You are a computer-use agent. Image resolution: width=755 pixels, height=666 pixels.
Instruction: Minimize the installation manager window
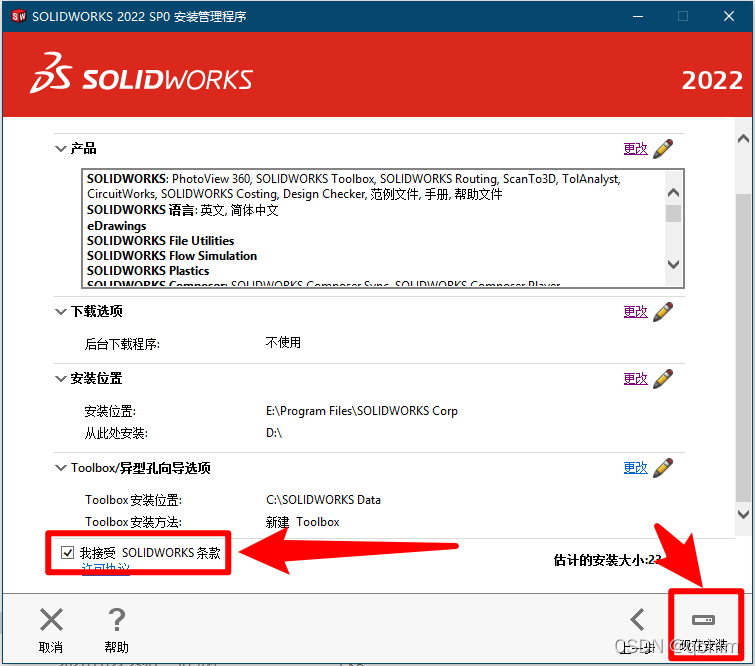point(638,16)
